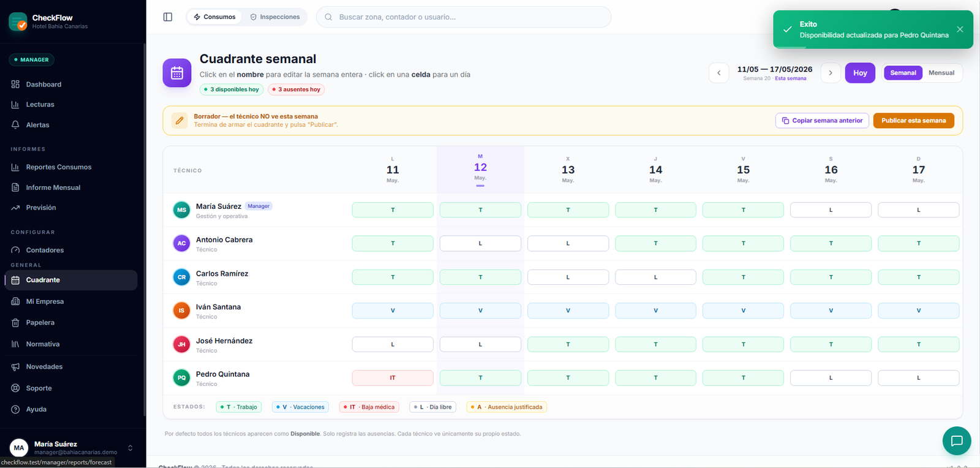Expand the María Suárez account menu
This screenshot has height=468, width=980.
tap(130, 448)
